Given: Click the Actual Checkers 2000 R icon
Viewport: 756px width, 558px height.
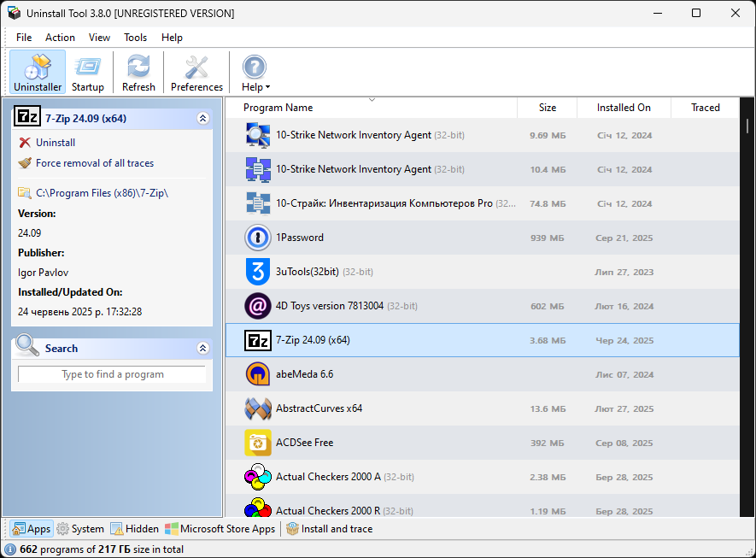Looking at the screenshot, I should (x=257, y=508).
